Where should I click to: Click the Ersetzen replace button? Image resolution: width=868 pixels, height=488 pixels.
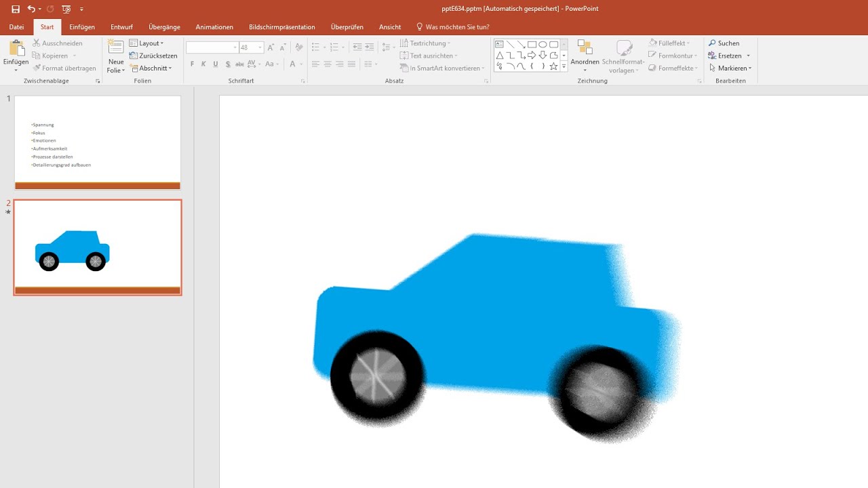pos(725,56)
